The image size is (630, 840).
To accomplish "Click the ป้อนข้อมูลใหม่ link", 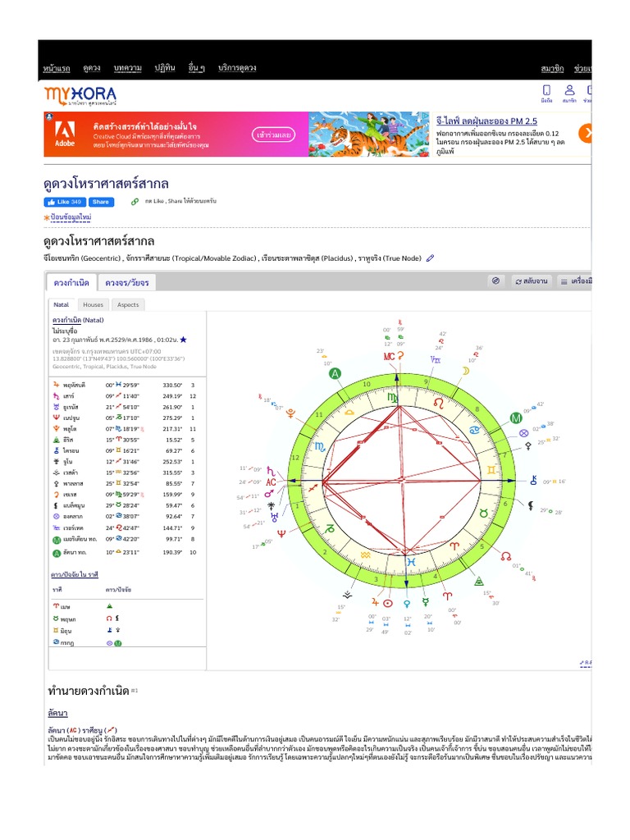I will pos(71,217).
